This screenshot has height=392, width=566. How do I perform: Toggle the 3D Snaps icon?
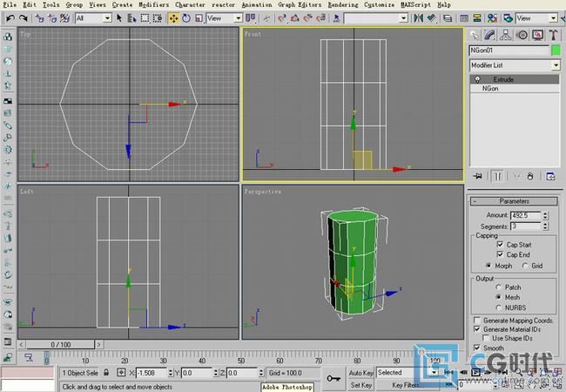pyautogui.click(x=282, y=17)
